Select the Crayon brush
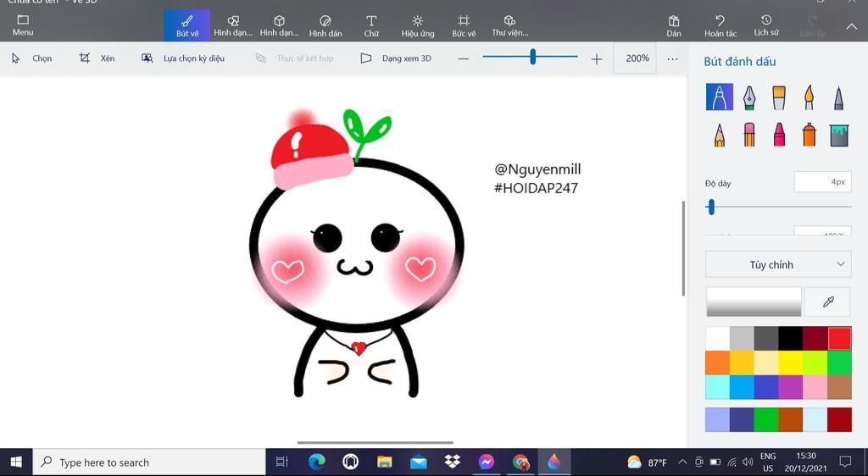Screen dimensions: 868x476 click(779, 135)
